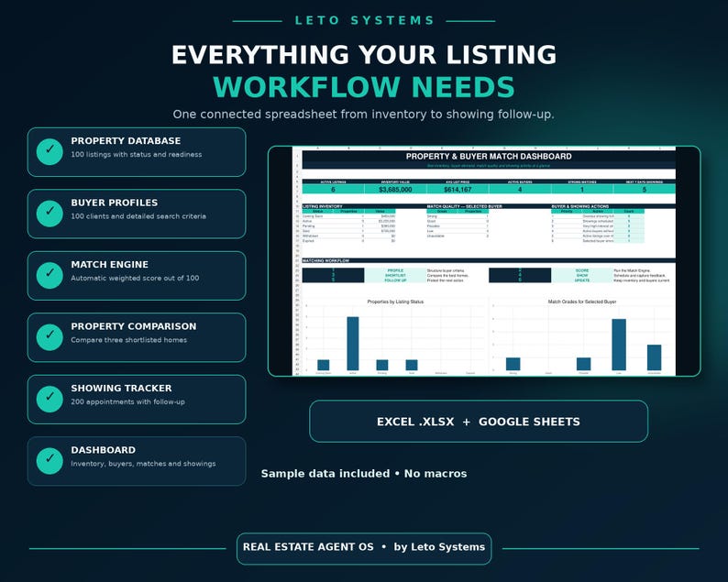This screenshot has height=582, width=728.
Task: Select the PROPERTY DATABASE heading
Action: coord(126,140)
